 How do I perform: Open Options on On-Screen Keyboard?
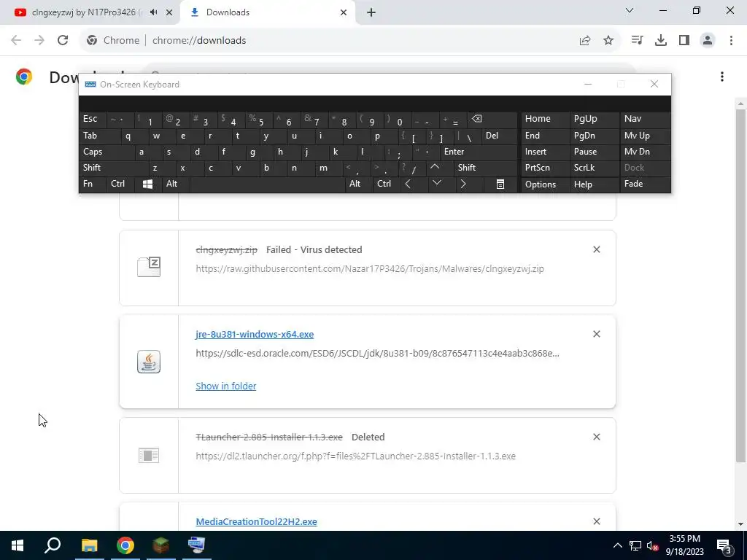(545, 184)
